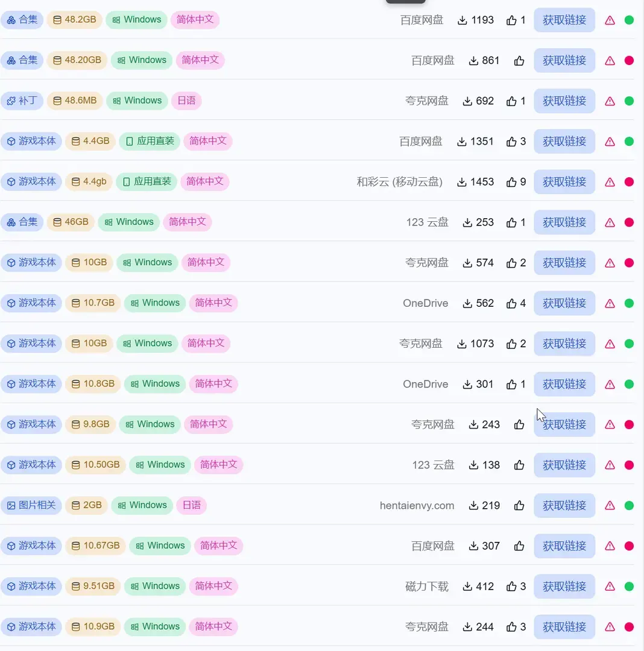Like the 和彩云 (移动云盘) resource via its thumbs-up
644x651 pixels.
[511, 182]
